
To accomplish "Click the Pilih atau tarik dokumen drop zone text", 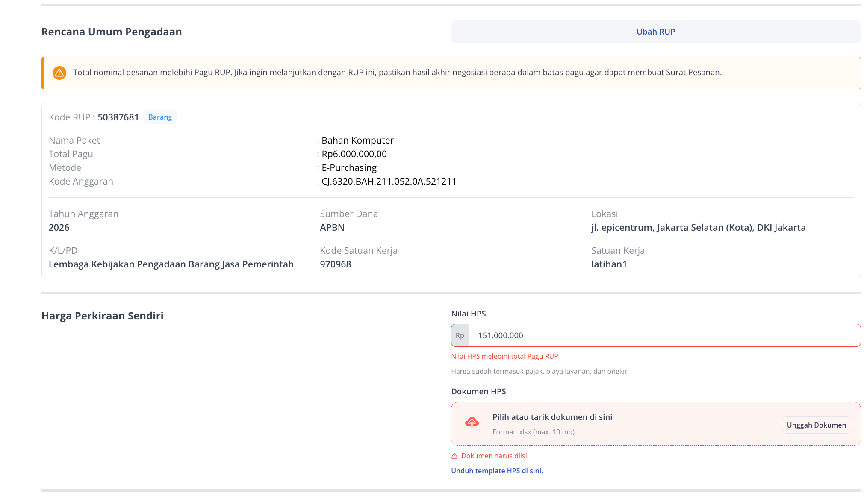I will coord(552,417).
